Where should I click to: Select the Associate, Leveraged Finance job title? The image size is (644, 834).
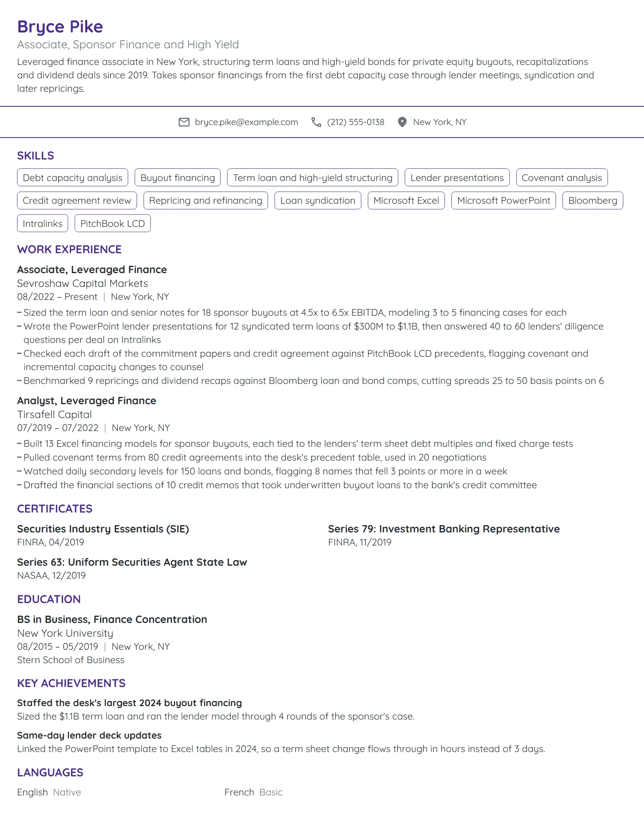pyautogui.click(x=92, y=269)
